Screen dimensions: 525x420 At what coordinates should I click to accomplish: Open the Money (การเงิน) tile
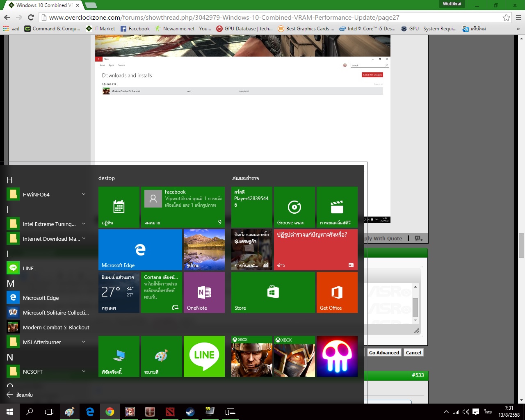(x=252, y=250)
